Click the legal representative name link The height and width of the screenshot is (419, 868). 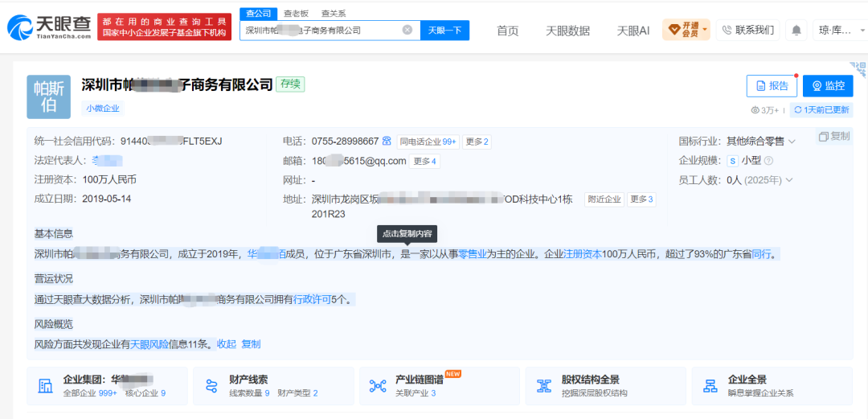tap(106, 161)
